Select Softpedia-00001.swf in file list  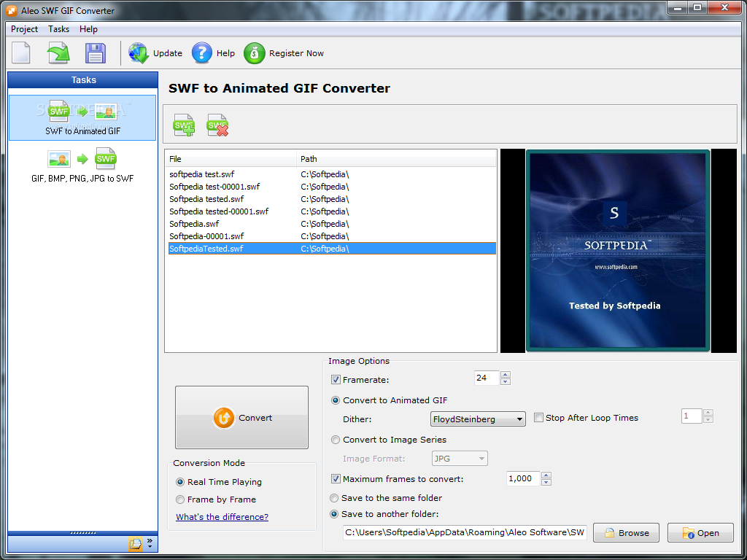(332, 236)
